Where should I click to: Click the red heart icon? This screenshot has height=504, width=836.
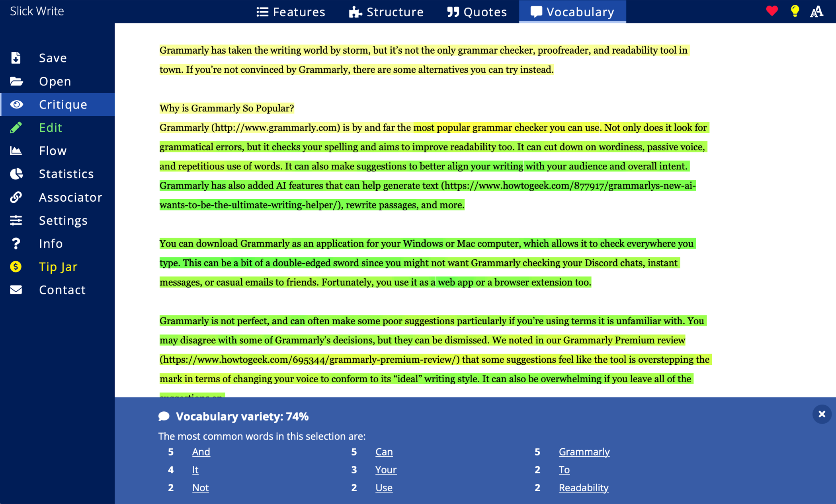[772, 11]
